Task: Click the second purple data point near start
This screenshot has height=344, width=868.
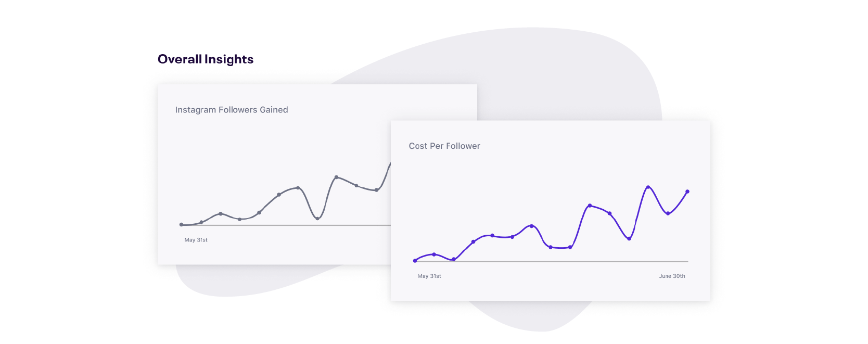Action: 434,254
